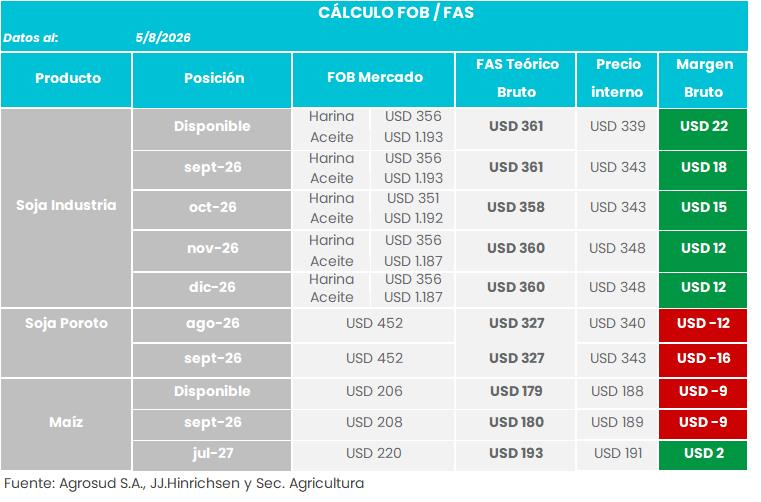Select the Soja Poroto product cell

[x=66, y=343]
